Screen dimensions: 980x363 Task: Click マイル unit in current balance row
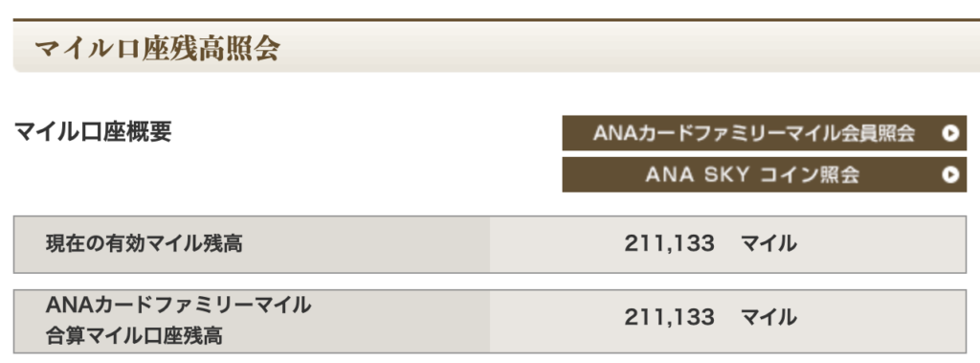[x=768, y=243]
